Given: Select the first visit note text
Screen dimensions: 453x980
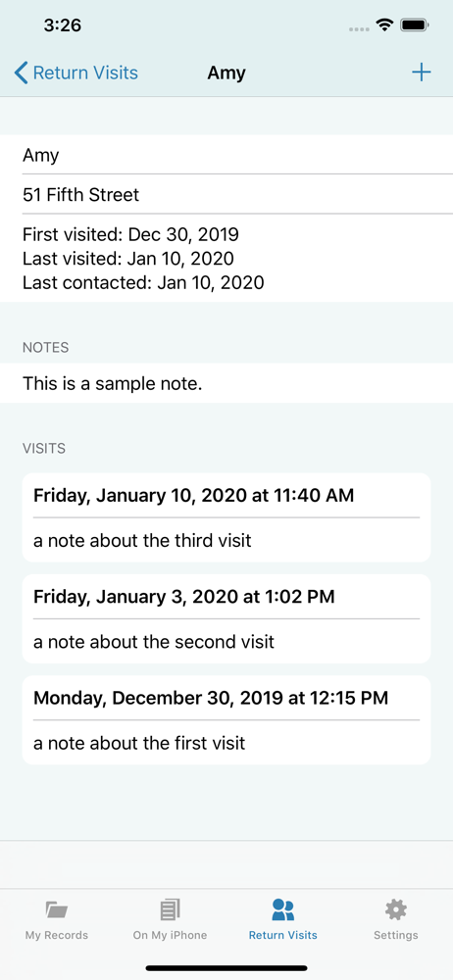Looking at the screenshot, I should coord(139,743).
